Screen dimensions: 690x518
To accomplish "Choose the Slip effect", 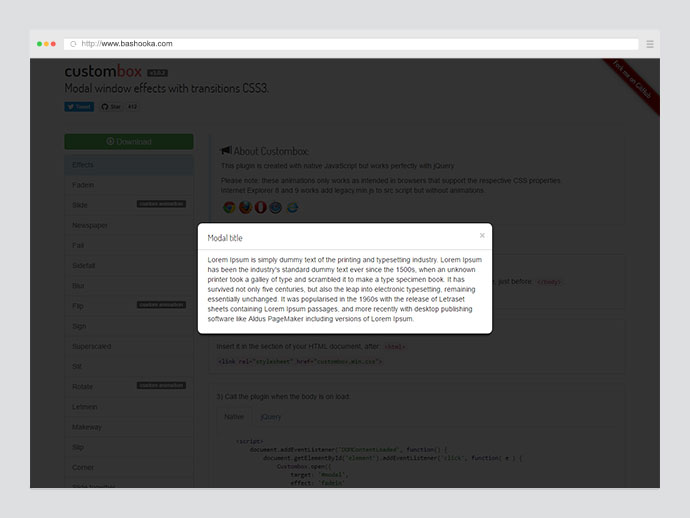I will pyautogui.click(x=129, y=447).
